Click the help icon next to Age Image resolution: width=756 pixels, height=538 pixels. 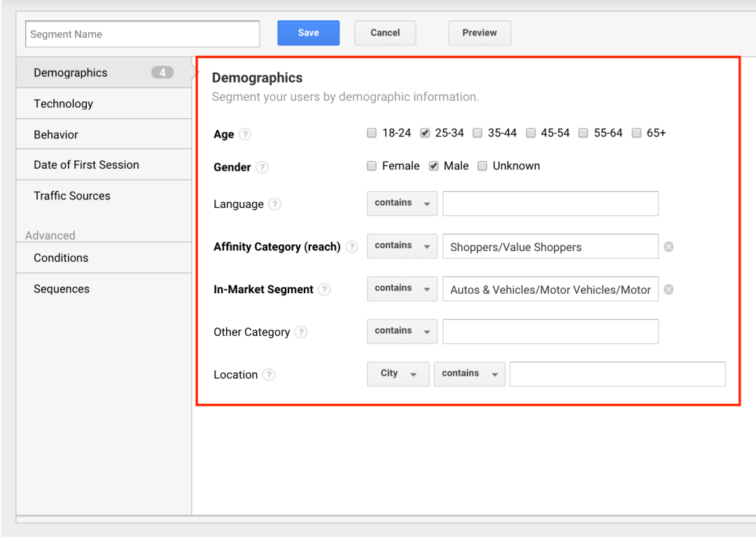pos(245,134)
